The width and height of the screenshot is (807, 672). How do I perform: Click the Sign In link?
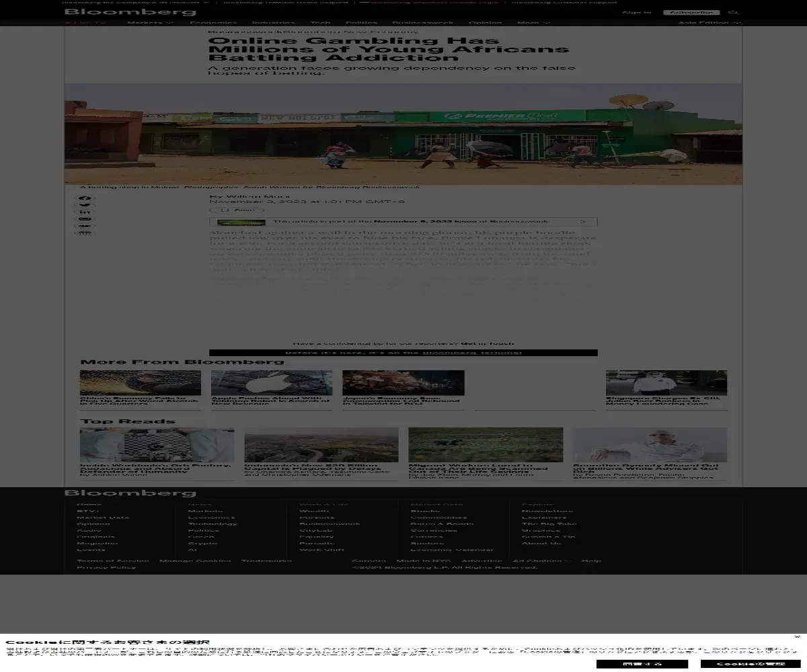click(636, 12)
